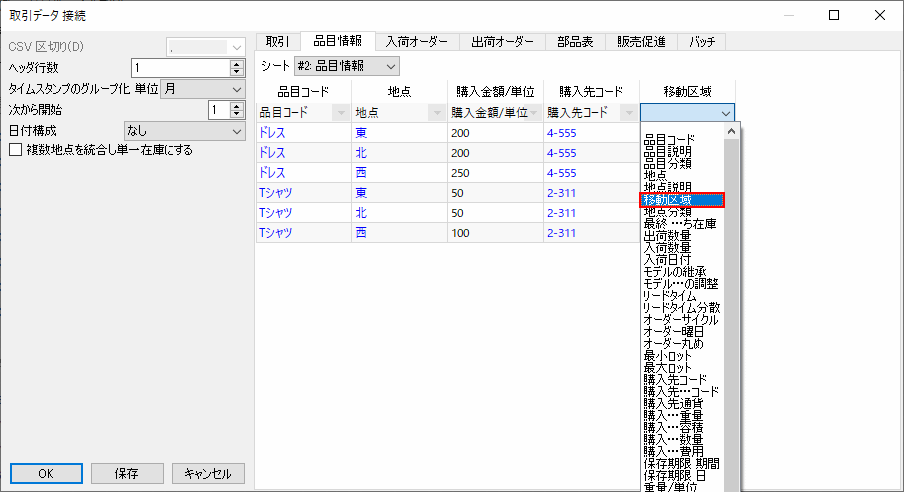The width and height of the screenshot is (904, 492).
Task: Switch to the 入荷オーダー tab
Action: [416, 41]
